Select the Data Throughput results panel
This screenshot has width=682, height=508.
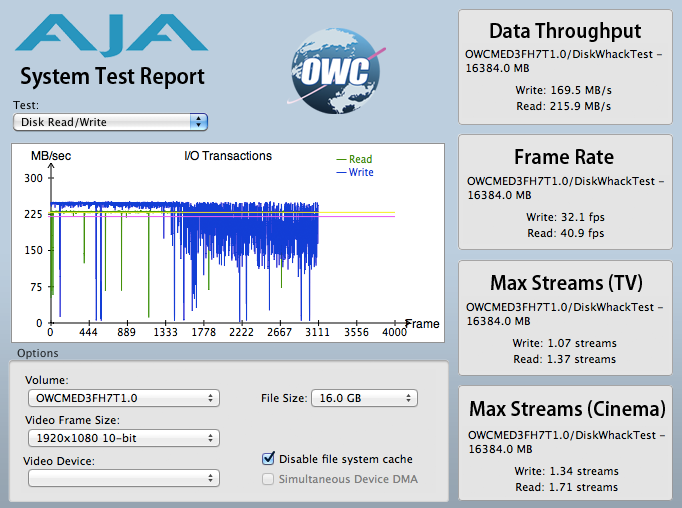click(x=564, y=67)
